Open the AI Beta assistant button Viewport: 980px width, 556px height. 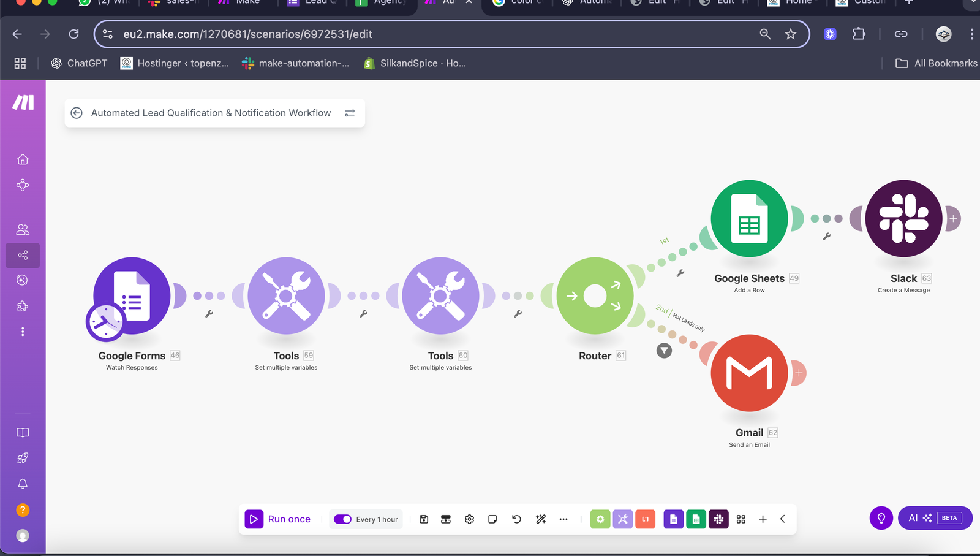tap(935, 518)
